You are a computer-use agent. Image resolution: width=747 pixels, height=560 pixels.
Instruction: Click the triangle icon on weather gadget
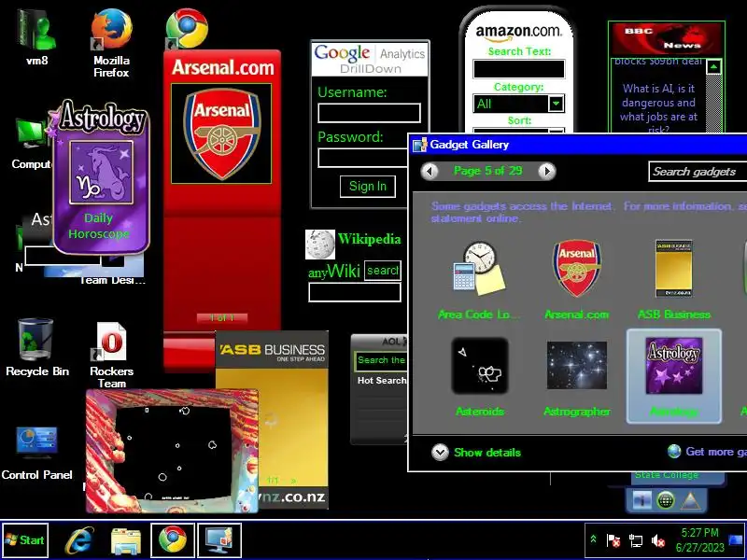coord(690,500)
